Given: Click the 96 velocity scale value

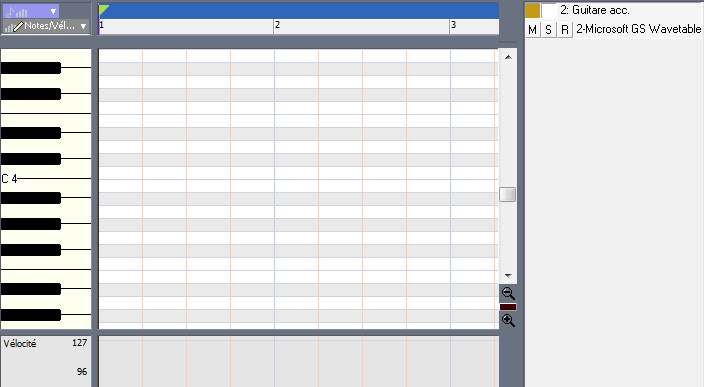Looking at the screenshot, I should click(82, 371).
